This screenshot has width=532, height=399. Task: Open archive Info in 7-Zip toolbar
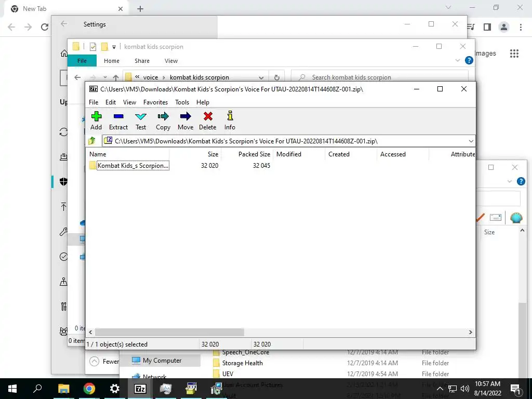230,121
